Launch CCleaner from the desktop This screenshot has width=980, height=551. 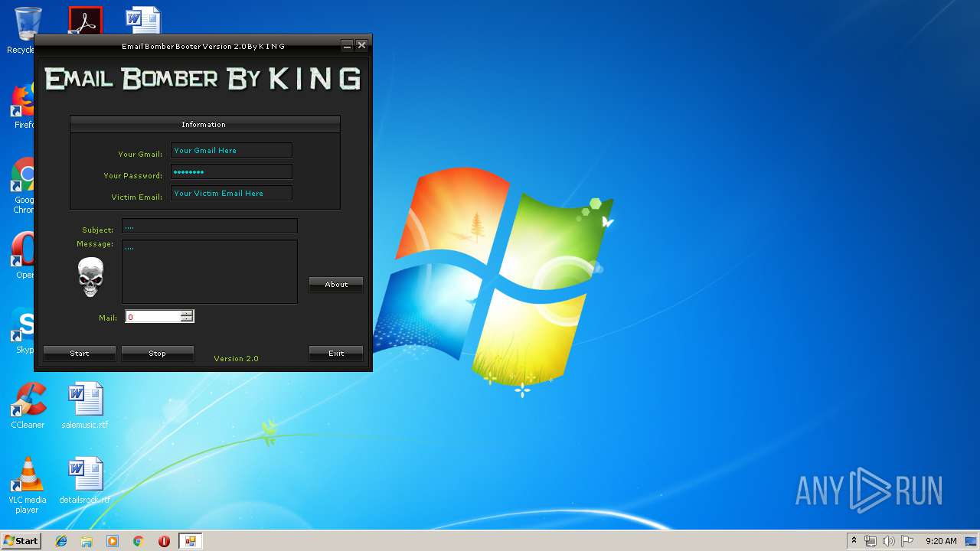(x=28, y=406)
